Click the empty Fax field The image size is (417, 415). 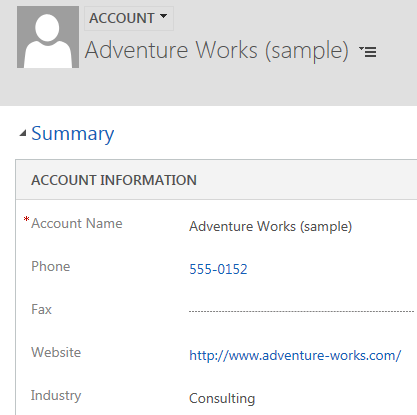(x=301, y=310)
